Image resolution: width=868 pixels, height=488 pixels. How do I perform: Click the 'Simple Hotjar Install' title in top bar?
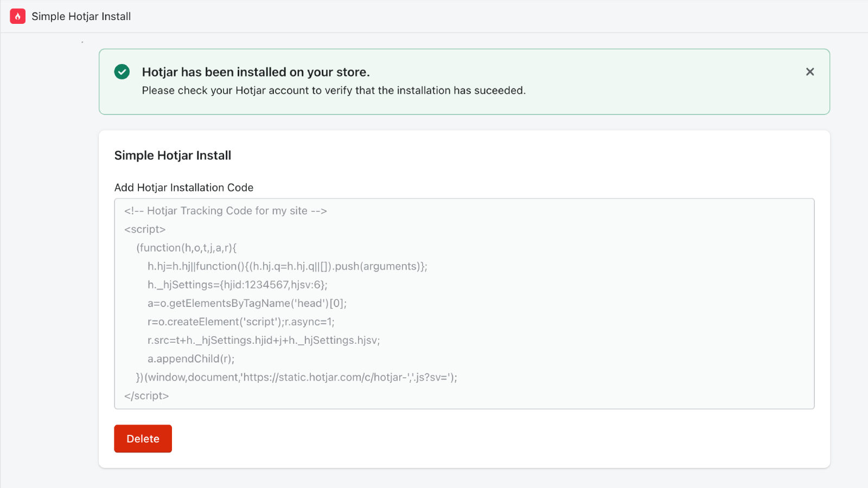(81, 16)
